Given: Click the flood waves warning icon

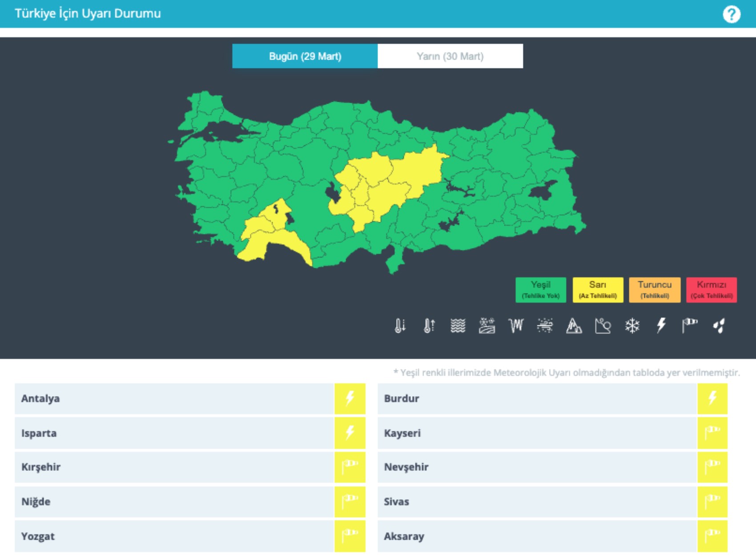Looking at the screenshot, I should (x=458, y=326).
